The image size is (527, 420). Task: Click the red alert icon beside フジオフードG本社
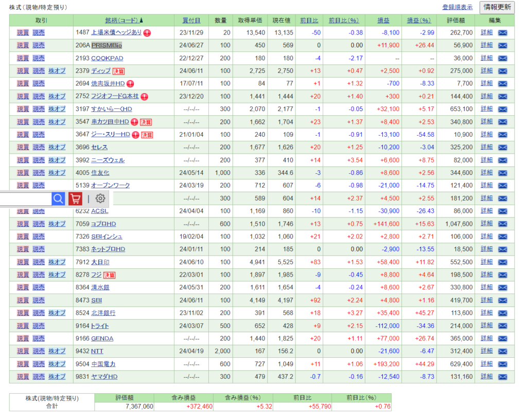point(145,97)
